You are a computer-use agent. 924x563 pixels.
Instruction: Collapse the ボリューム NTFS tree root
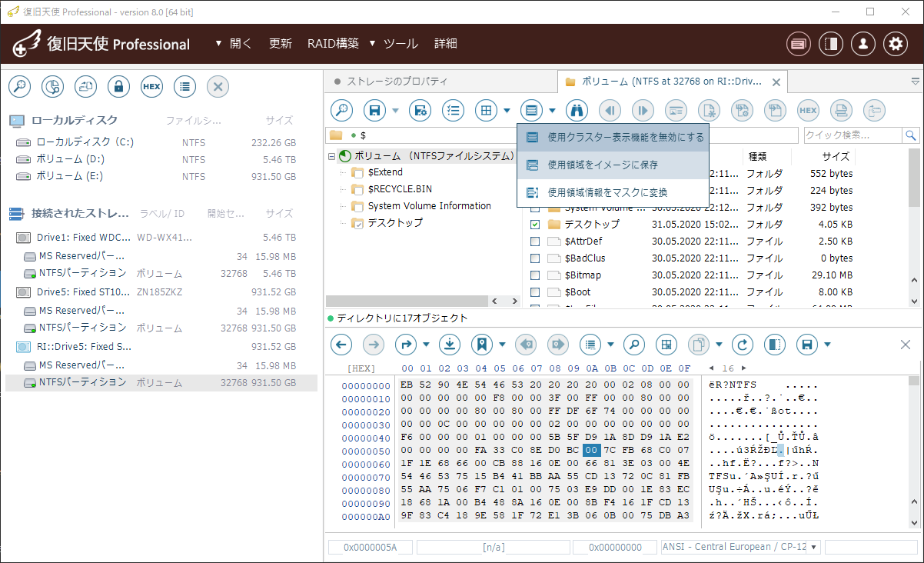click(x=331, y=156)
